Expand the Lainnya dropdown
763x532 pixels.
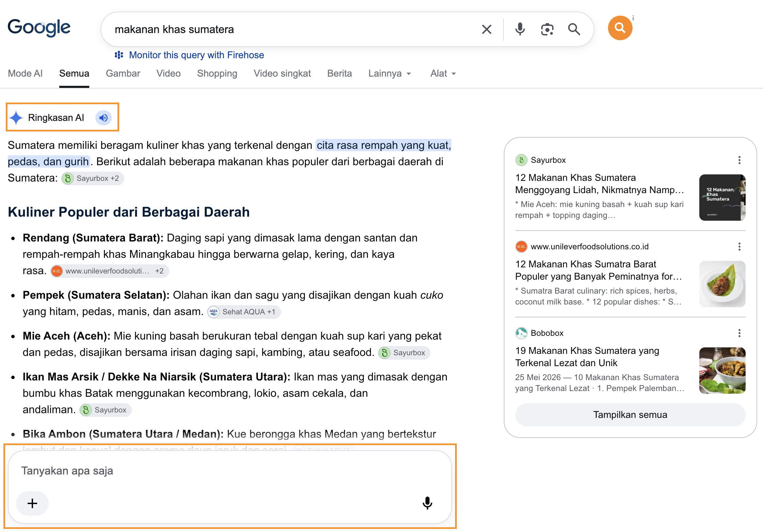click(x=390, y=74)
